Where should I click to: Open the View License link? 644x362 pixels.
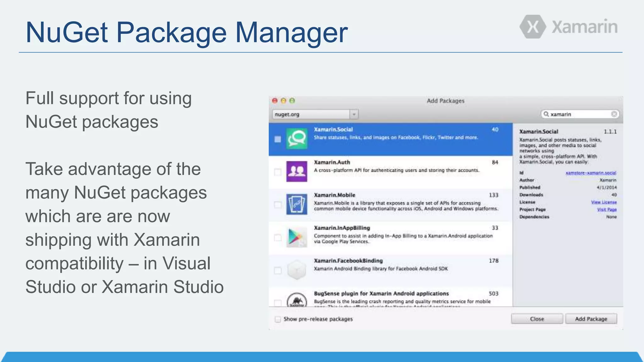coord(604,202)
